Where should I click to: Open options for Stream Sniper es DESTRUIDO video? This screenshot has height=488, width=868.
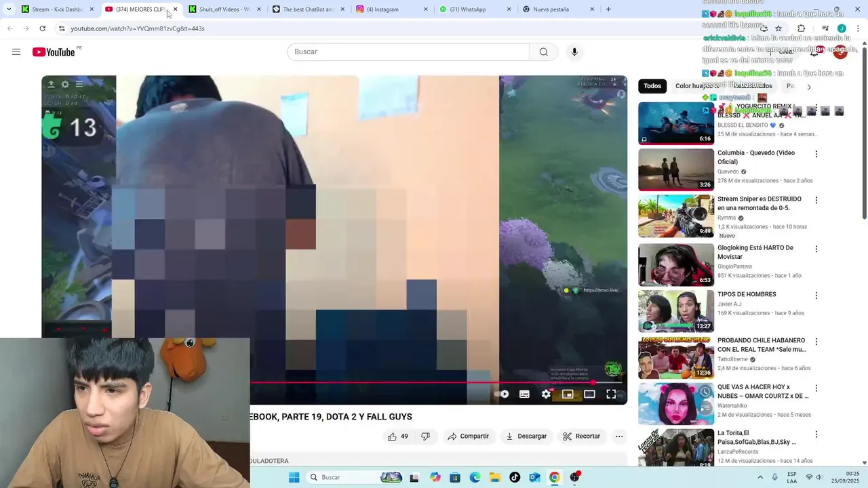click(x=816, y=200)
